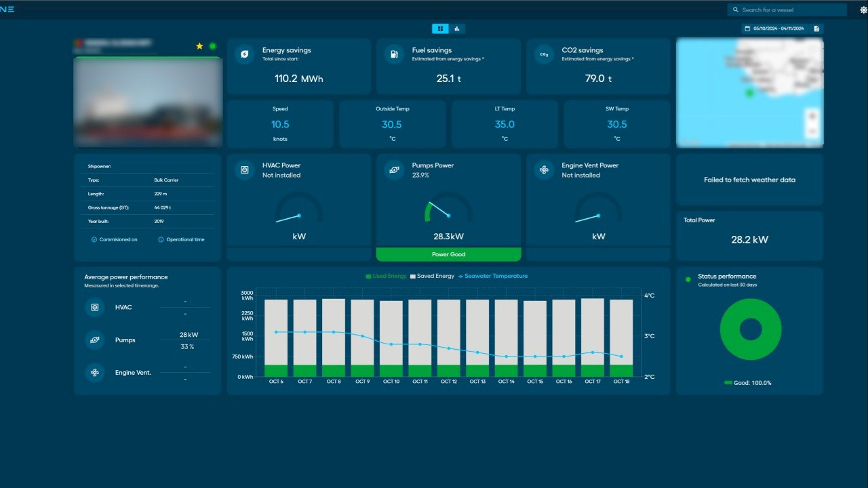Click the Pumps Power icon

pos(394,169)
